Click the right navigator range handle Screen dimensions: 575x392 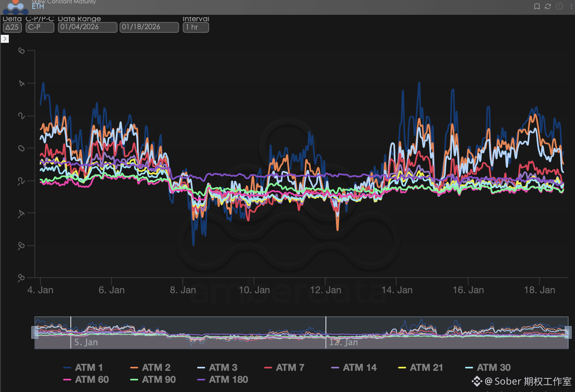tap(568, 332)
